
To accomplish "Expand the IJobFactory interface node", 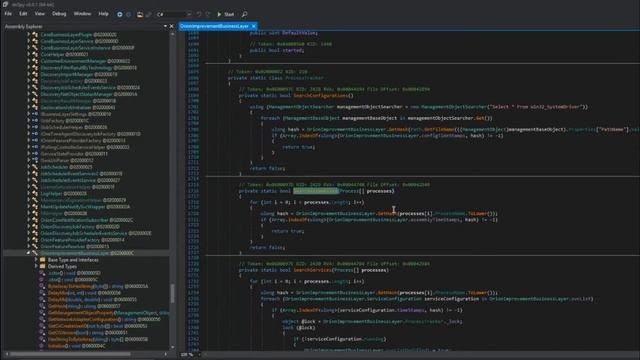I will 29,120.
